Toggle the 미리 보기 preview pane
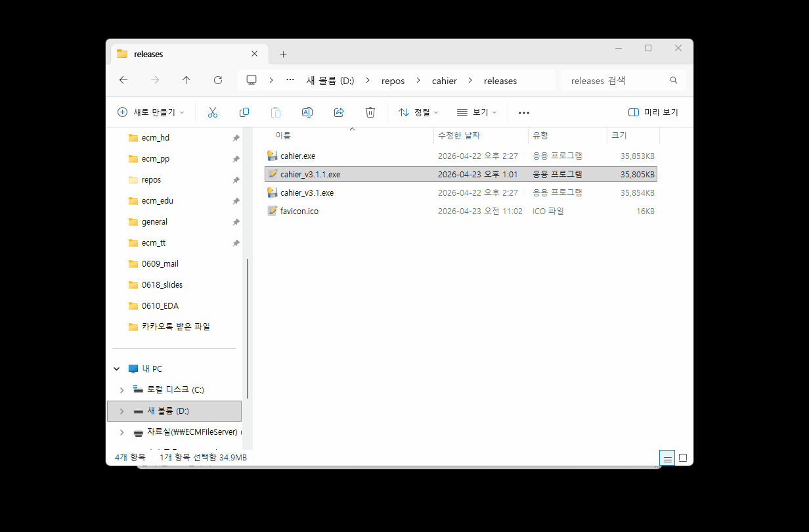 coord(653,112)
